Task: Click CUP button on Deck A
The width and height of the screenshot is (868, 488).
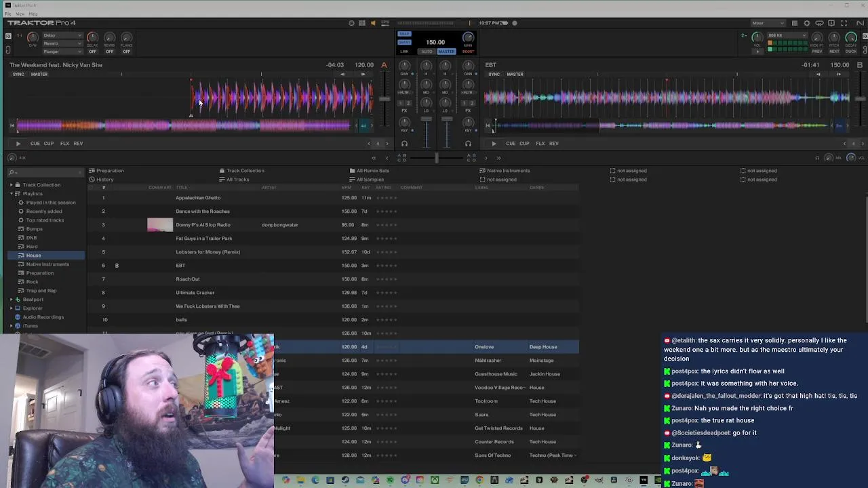Action: (49, 144)
